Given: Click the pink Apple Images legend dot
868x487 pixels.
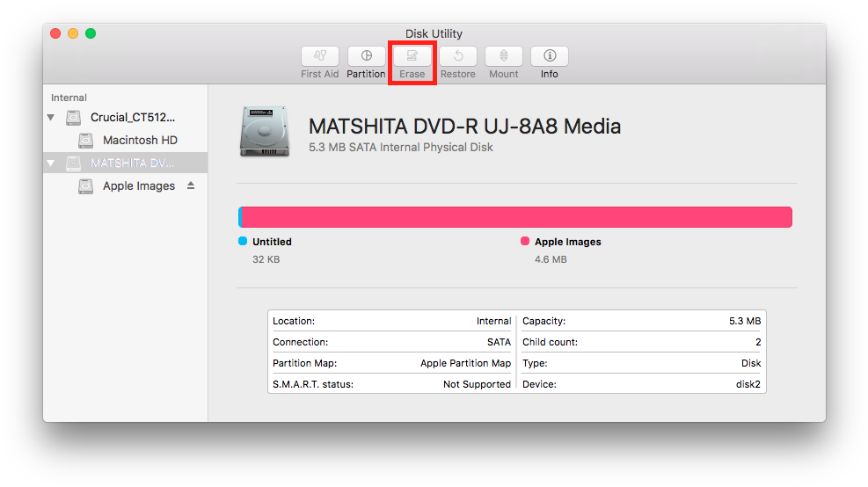Looking at the screenshot, I should click(525, 241).
